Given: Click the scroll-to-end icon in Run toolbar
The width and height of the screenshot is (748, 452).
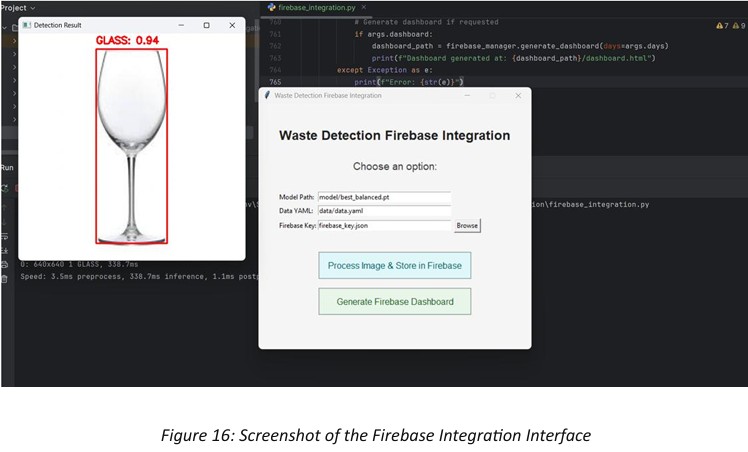Looking at the screenshot, I should tap(5, 250).
